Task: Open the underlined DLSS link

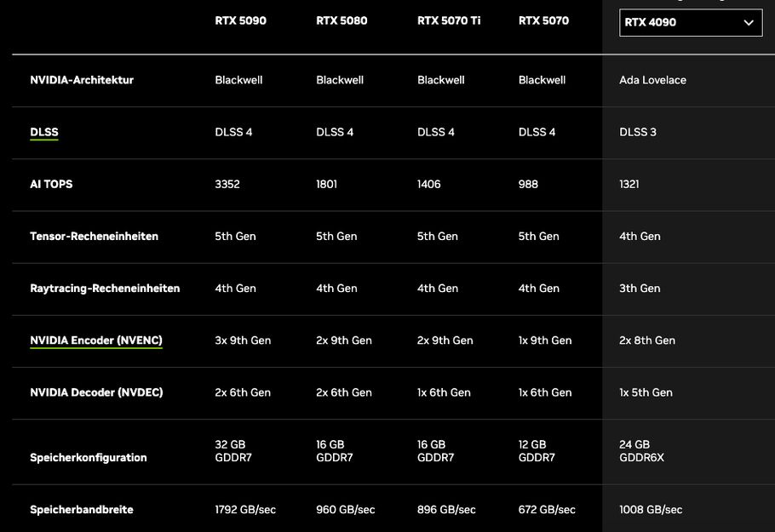Action: click(44, 132)
